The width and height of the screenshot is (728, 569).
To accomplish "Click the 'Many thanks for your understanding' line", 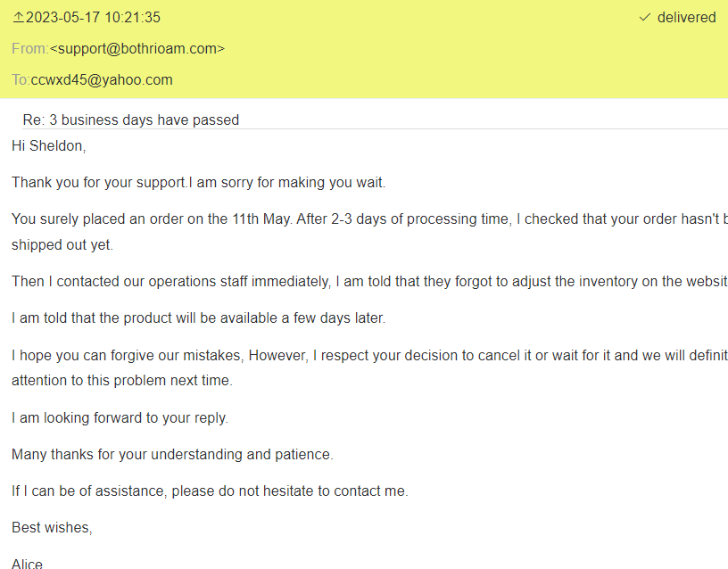I will click(172, 454).
